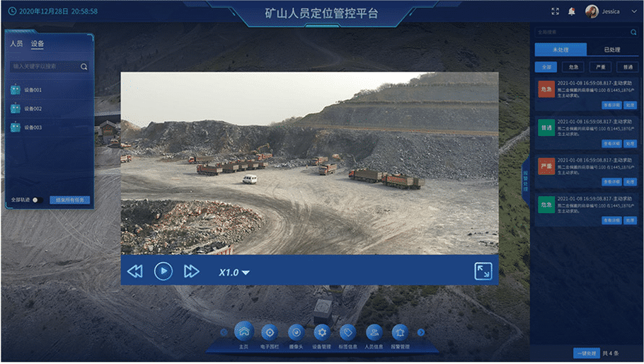View details of first red 危急 alarm
The width and height of the screenshot is (644, 364).
(x=612, y=106)
